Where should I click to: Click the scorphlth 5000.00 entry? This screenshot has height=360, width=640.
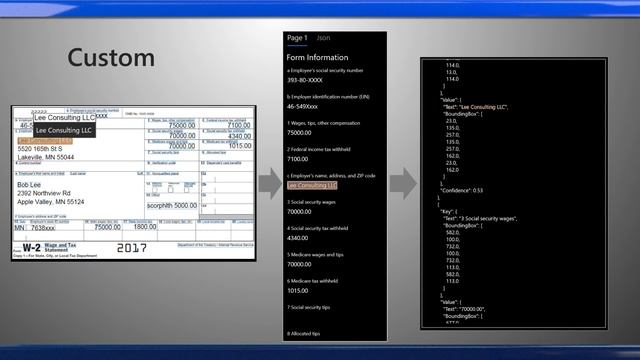[x=172, y=206]
